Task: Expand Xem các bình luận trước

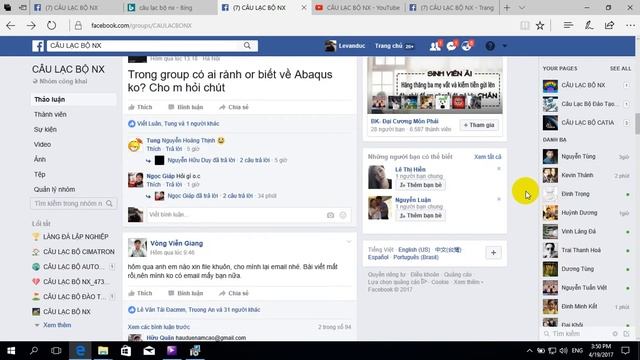Action: click(x=159, y=327)
